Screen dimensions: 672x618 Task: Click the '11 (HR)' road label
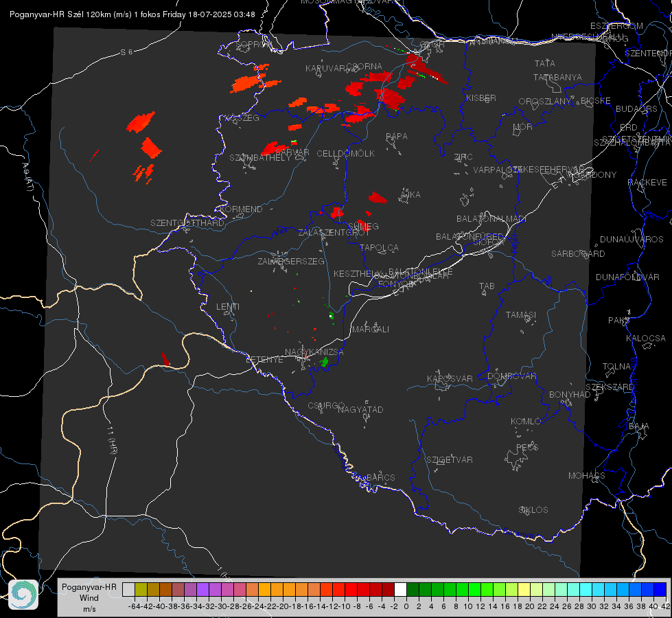pos(112,439)
